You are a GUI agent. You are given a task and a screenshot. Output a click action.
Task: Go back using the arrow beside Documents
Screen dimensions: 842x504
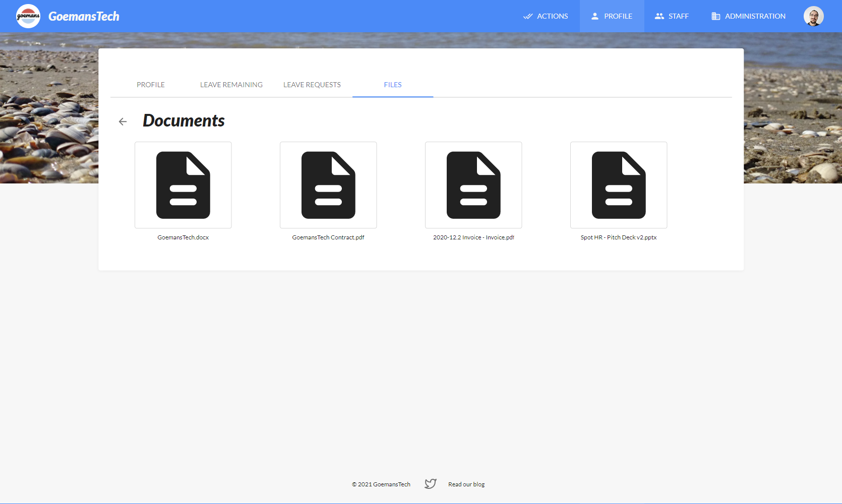pyautogui.click(x=123, y=121)
